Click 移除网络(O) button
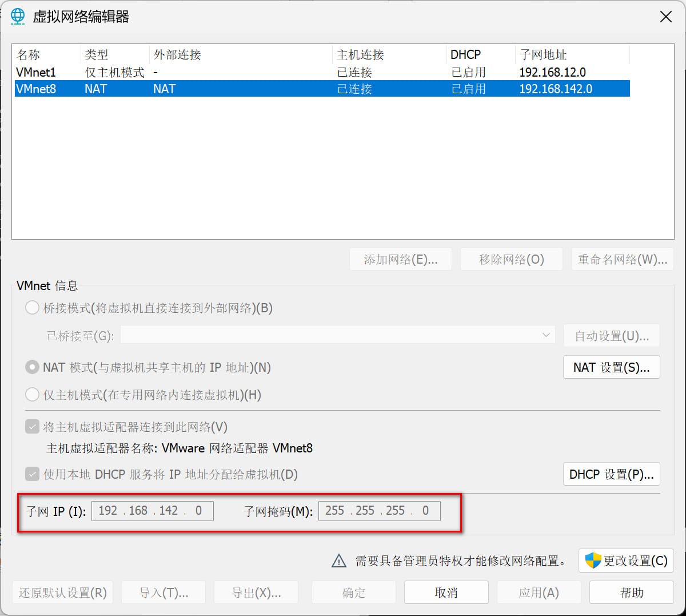 (512, 259)
